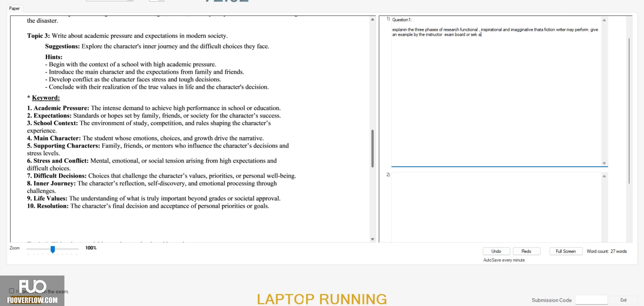The width and height of the screenshot is (644, 306).
Task: Click the Exit button
Action: [623, 300]
